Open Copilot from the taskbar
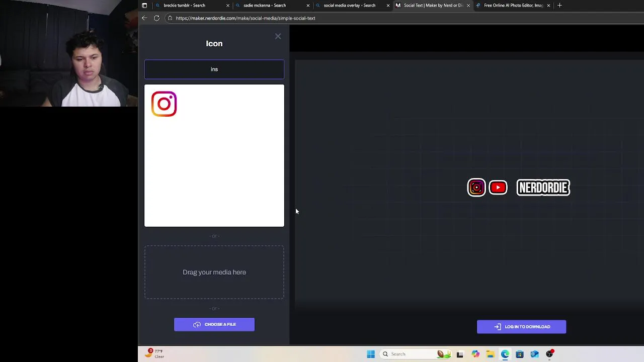Screen dimensions: 644x362 pos(475,354)
